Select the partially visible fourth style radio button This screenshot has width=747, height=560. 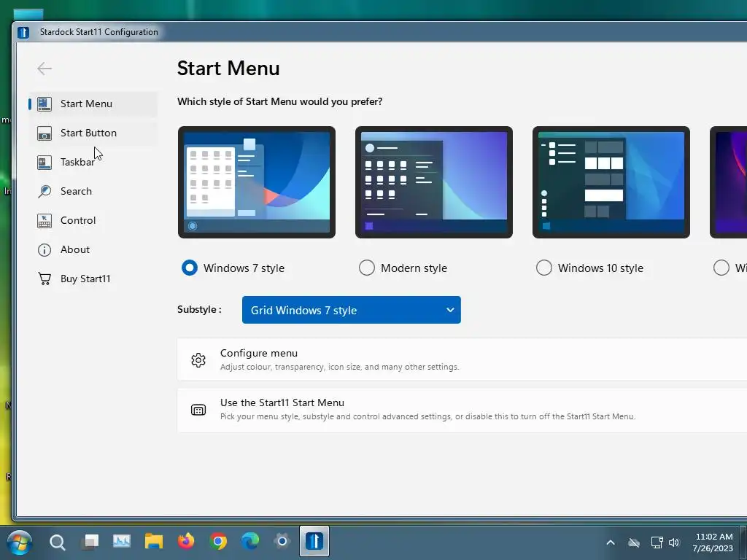(721, 268)
